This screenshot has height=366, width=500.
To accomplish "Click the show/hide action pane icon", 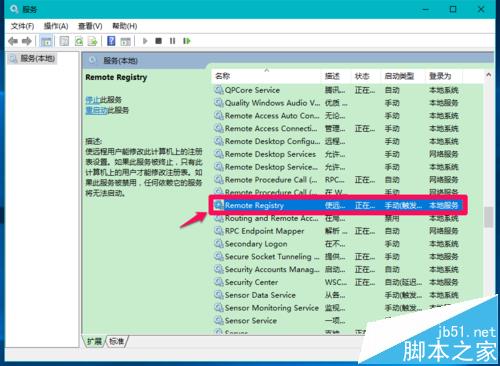I will 125,41.
